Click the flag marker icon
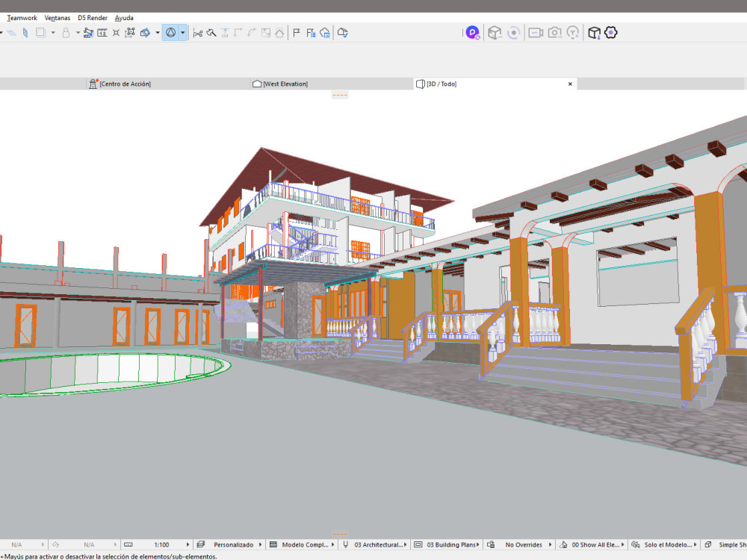747x560 pixels. coord(297,33)
